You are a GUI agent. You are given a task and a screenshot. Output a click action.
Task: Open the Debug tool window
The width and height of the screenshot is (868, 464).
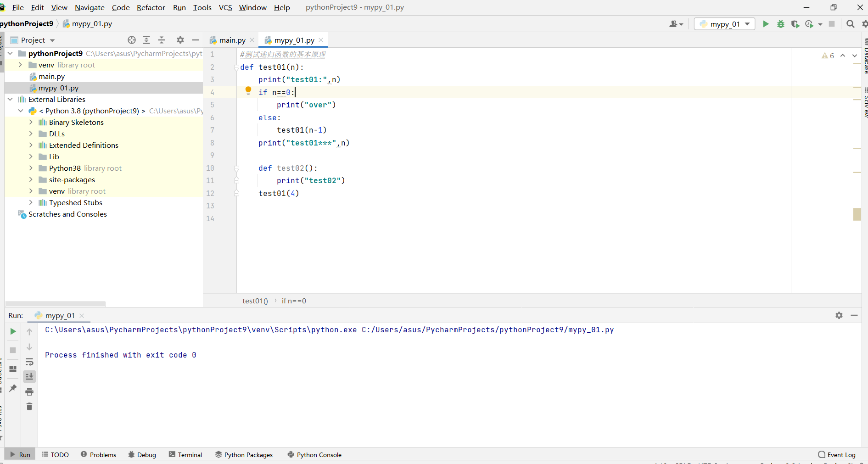pyautogui.click(x=142, y=455)
